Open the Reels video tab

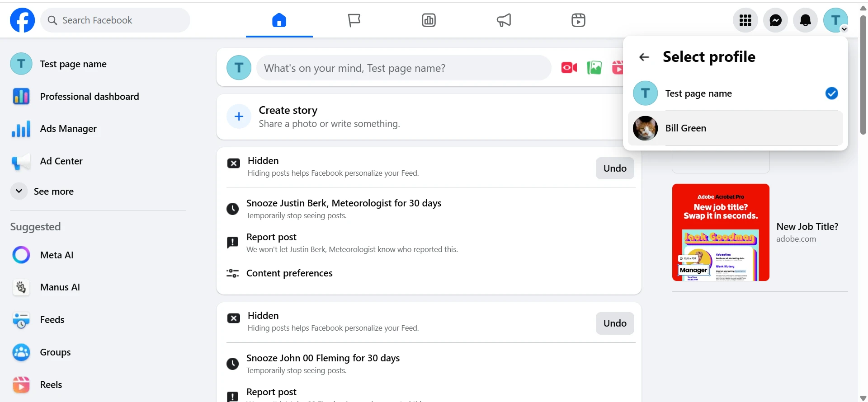(x=578, y=20)
